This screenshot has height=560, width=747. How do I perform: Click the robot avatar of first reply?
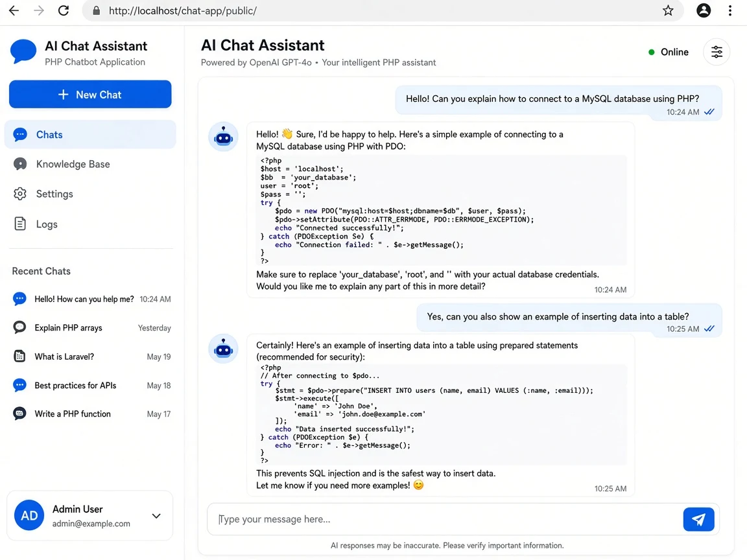(x=223, y=137)
